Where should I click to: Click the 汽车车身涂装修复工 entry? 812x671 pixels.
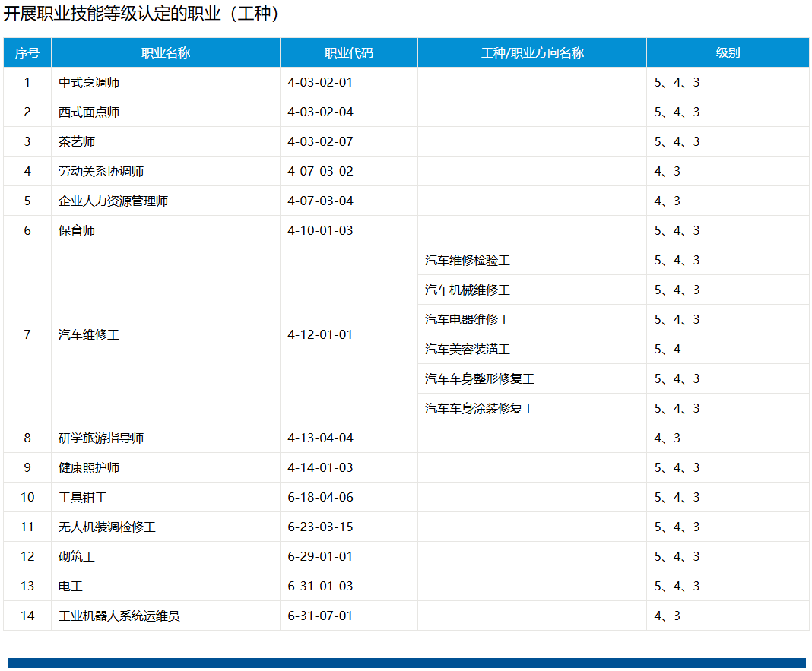coord(480,409)
